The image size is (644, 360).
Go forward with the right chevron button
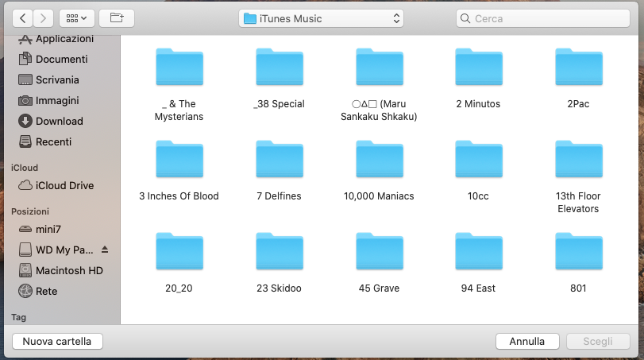43,18
